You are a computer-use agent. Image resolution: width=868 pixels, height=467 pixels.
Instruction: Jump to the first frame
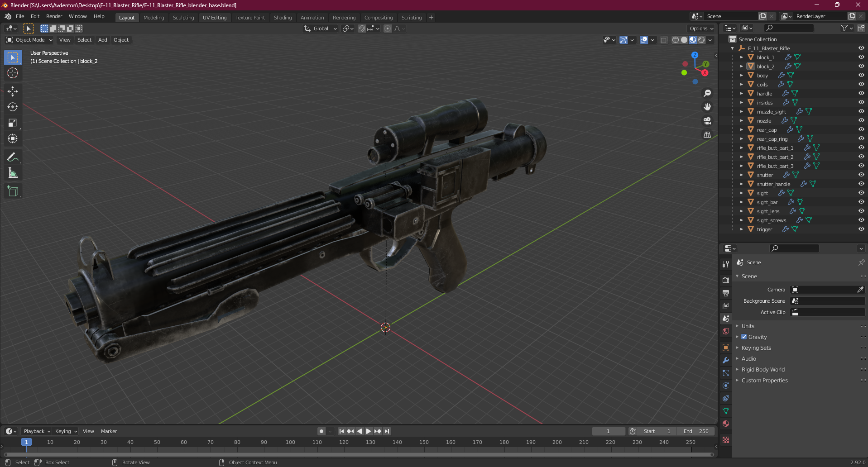tap(341, 431)
